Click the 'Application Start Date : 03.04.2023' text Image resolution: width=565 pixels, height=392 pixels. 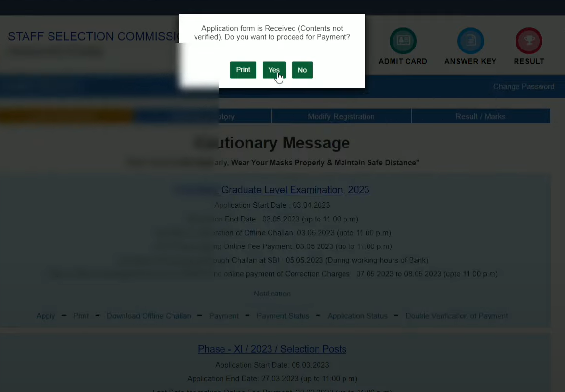click(x=272, y=205)
